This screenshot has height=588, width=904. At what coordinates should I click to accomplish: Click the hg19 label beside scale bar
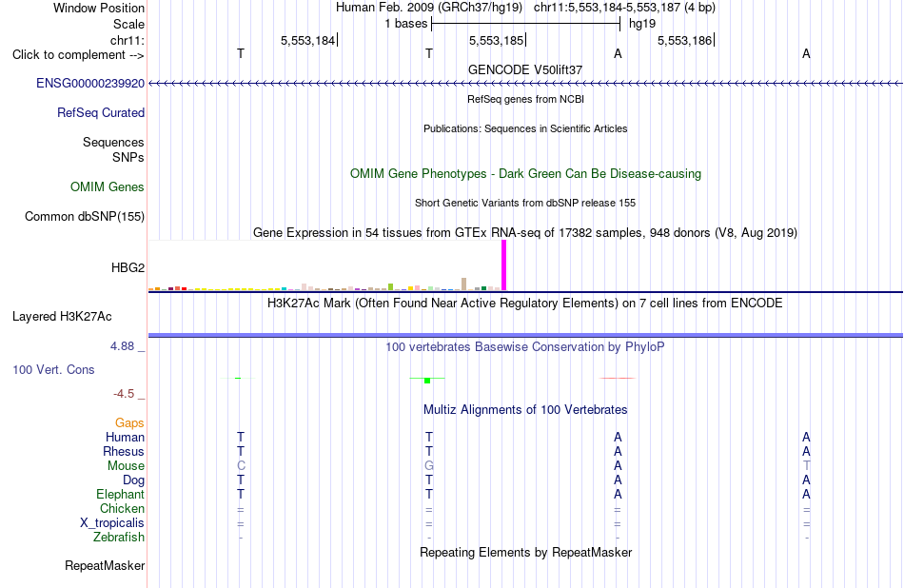tap(642, 24)
